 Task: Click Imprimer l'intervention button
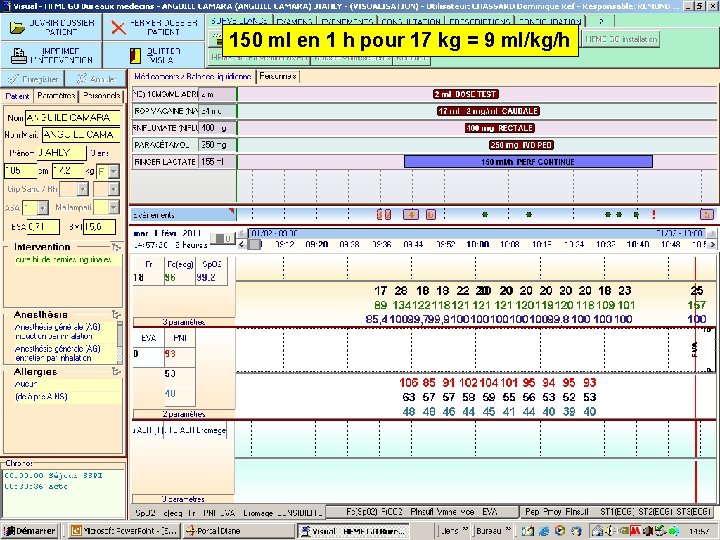pyautogui.click(x=51, y=55)
